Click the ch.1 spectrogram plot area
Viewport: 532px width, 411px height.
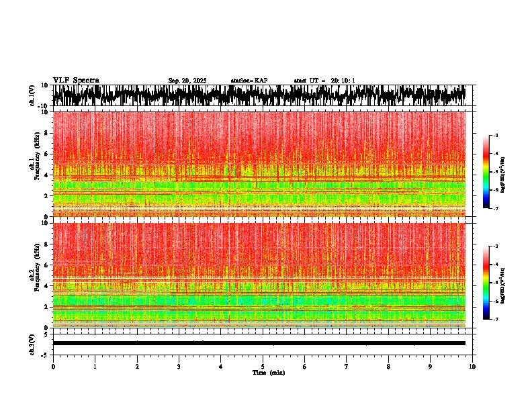259,164
